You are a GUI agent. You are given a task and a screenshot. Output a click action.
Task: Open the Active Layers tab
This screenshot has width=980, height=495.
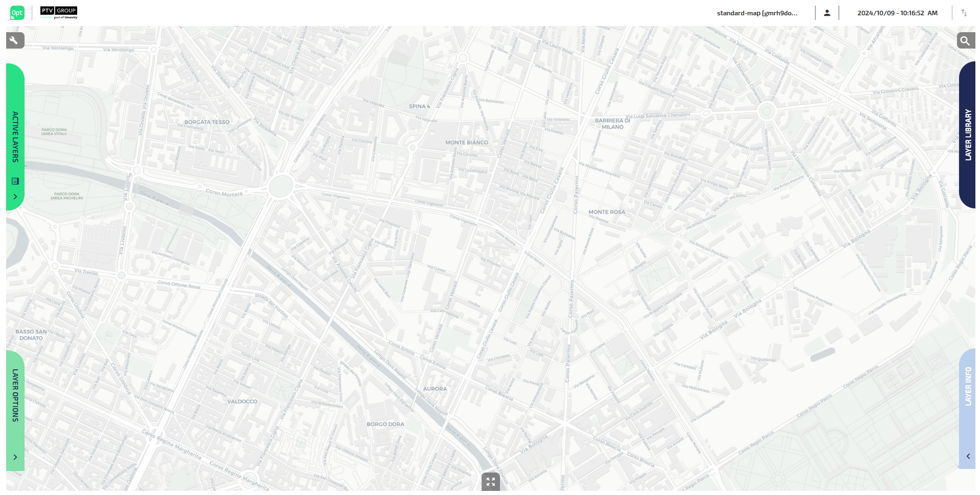point(15,137)
